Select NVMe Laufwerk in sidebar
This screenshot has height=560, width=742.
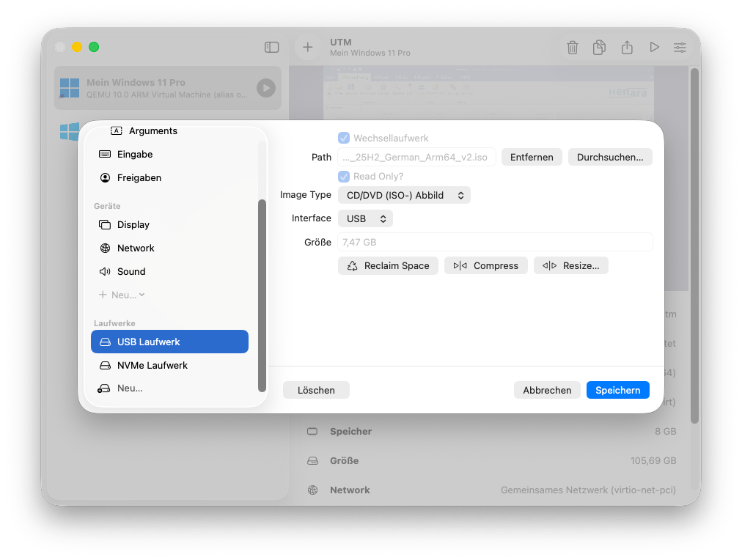click(152, 365)
